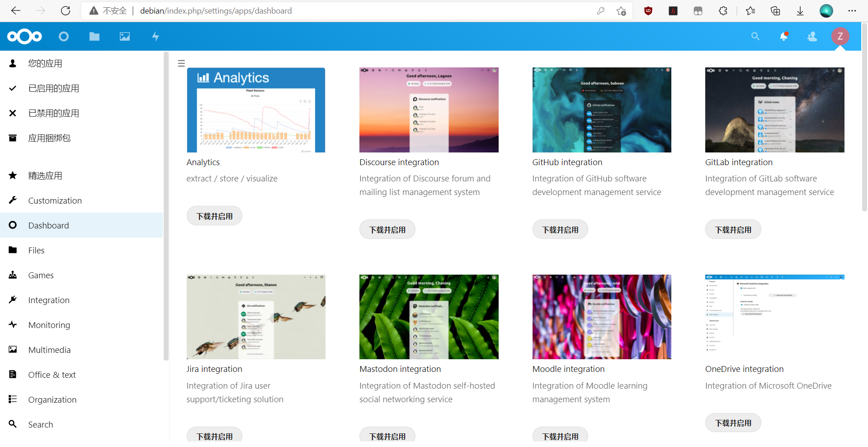
Task: Go back using the browser back arrow
Action: click(16, 11)
